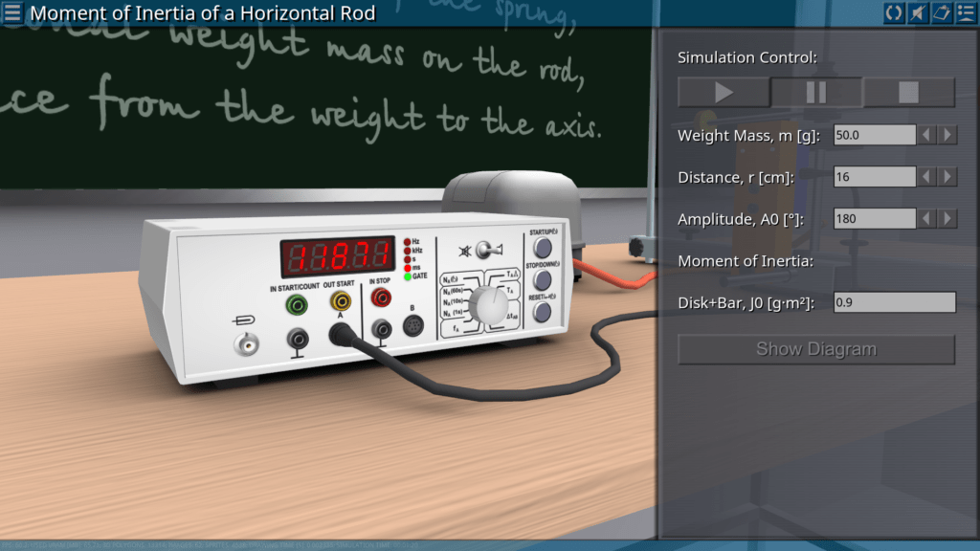Pause the simulation
Viewport: 980px width, 551px height.
(x=816, y=93)
